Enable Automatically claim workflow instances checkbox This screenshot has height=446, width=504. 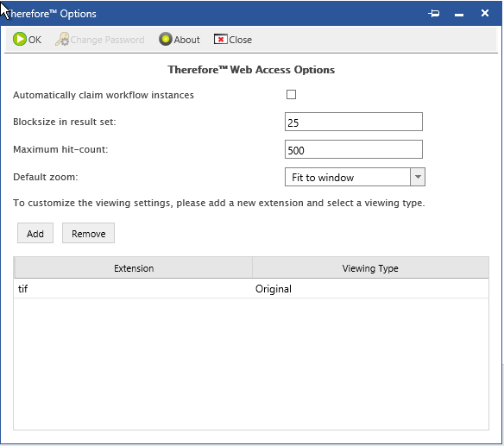(x=291, y=95)
